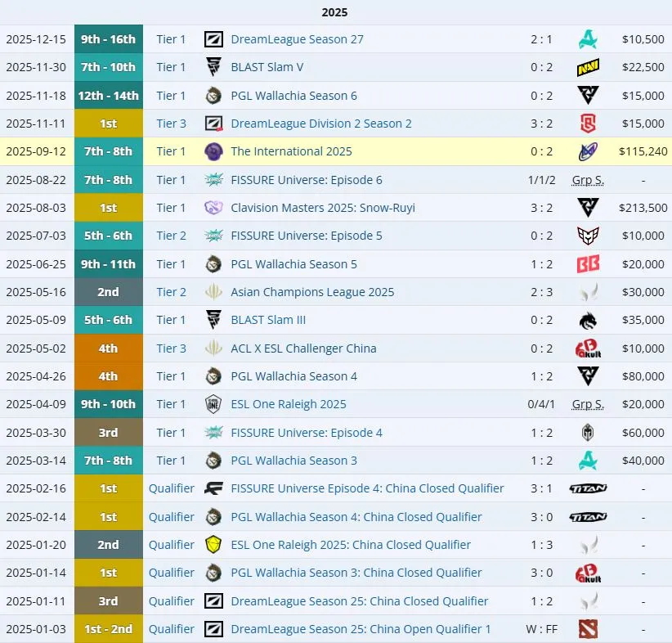Click the opponent logo in FISSURE Universe: Episode 5 row
Viewport: 672px width, 643px height.
click(x=588, y=236)
